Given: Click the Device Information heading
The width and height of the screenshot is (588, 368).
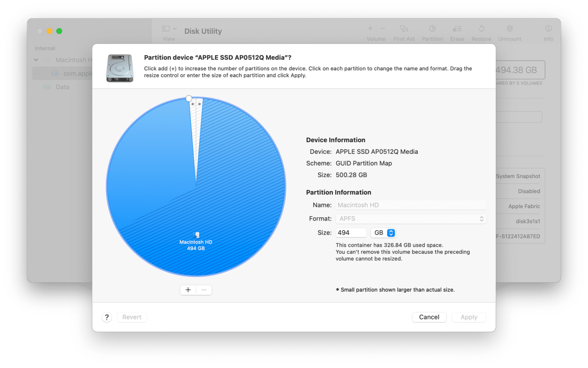Looking at the screenshot, I should (336, 140).
